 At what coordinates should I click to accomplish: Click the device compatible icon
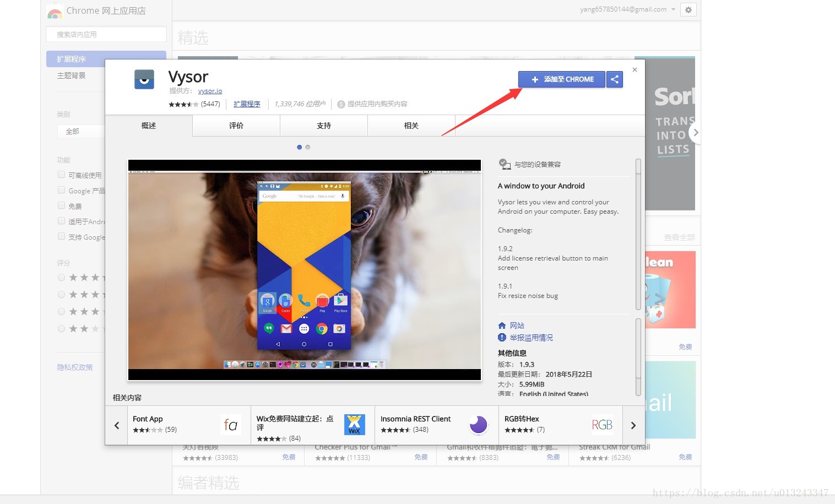pyautogui.click(x=505, y=164)
